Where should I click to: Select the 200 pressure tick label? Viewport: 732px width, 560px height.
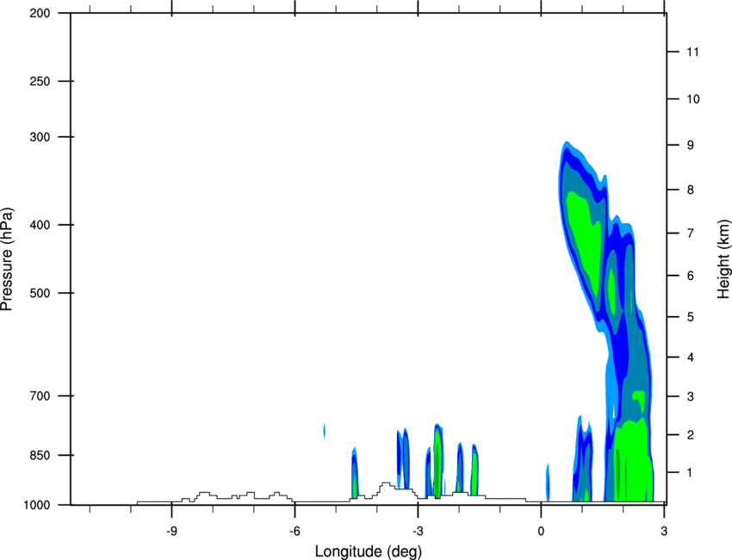[x=40, y=14]
